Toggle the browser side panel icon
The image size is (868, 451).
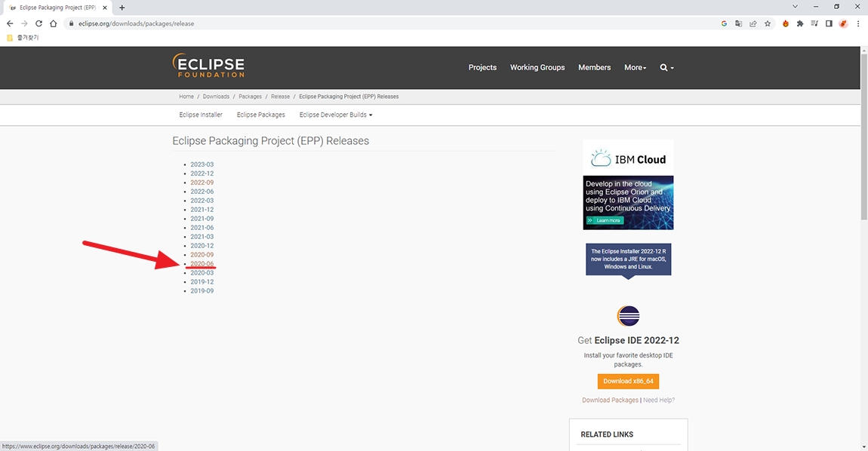pos(829,24)
